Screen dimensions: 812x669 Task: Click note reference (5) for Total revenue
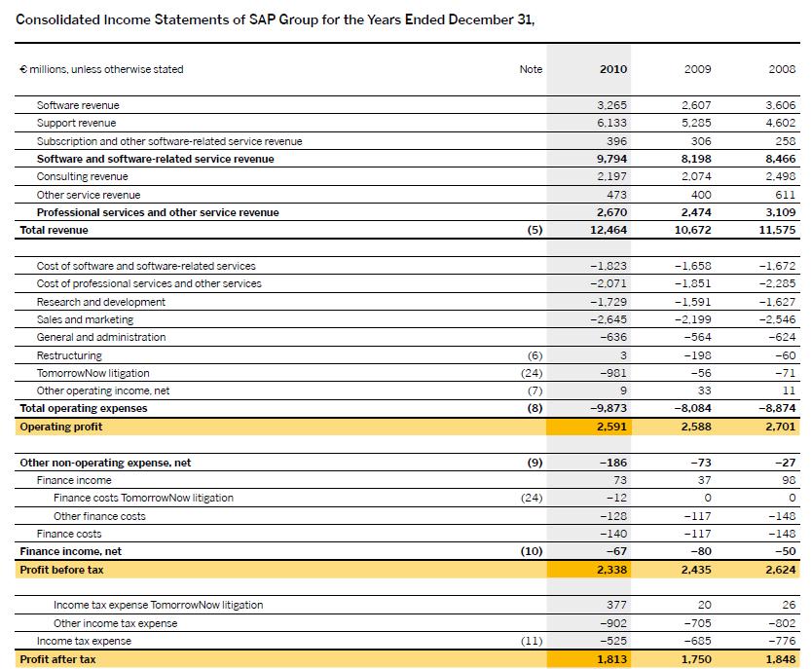(535, 230)
